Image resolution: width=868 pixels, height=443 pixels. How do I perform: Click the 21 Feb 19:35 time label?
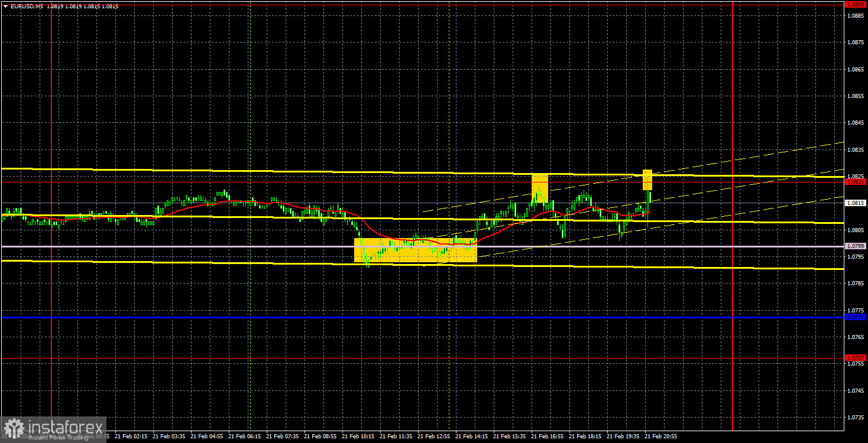point(623,437)
